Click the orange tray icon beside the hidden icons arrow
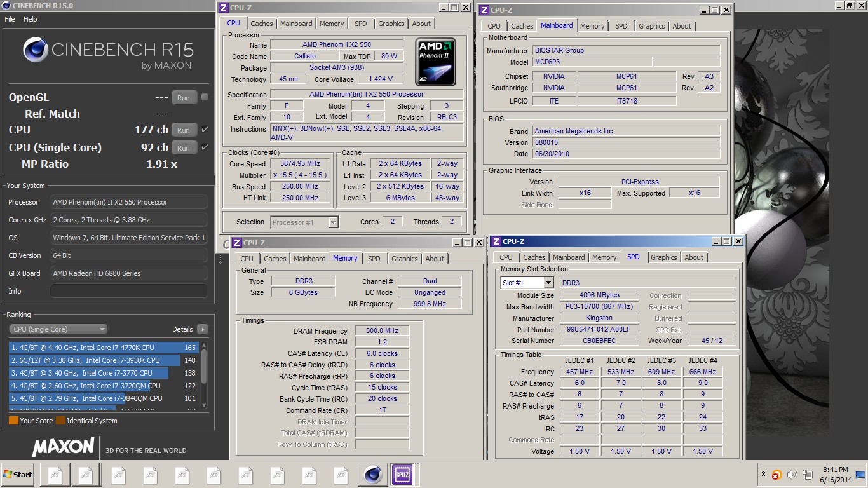This screenshot has height=488, width=868. click(776, 475)
